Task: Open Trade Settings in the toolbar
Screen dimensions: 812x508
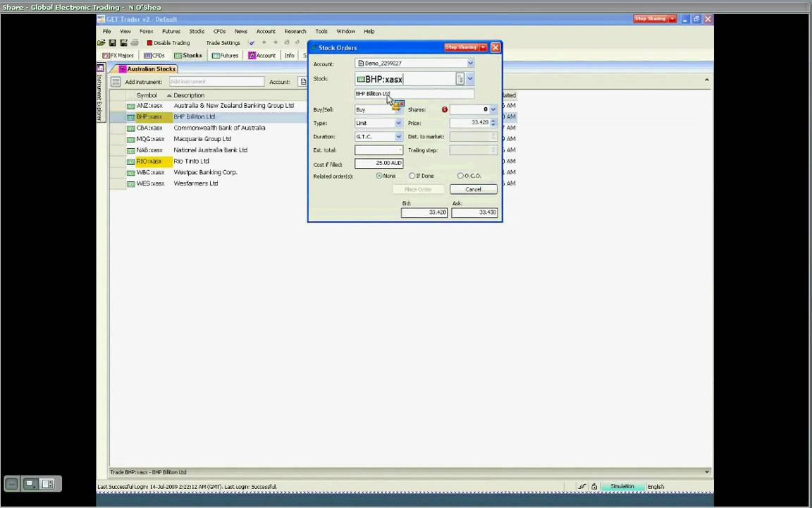Action: click(223, 43)
